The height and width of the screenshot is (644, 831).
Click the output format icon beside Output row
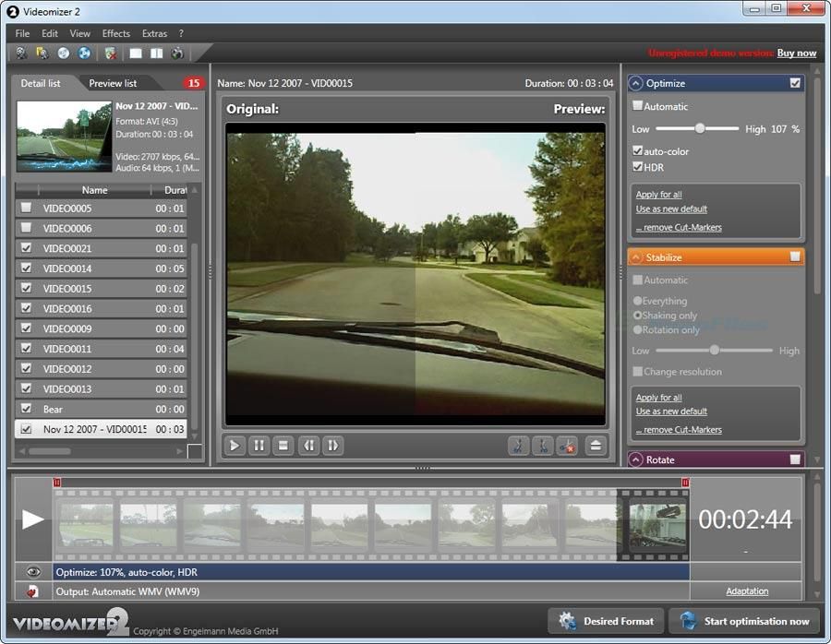point(32,591)
